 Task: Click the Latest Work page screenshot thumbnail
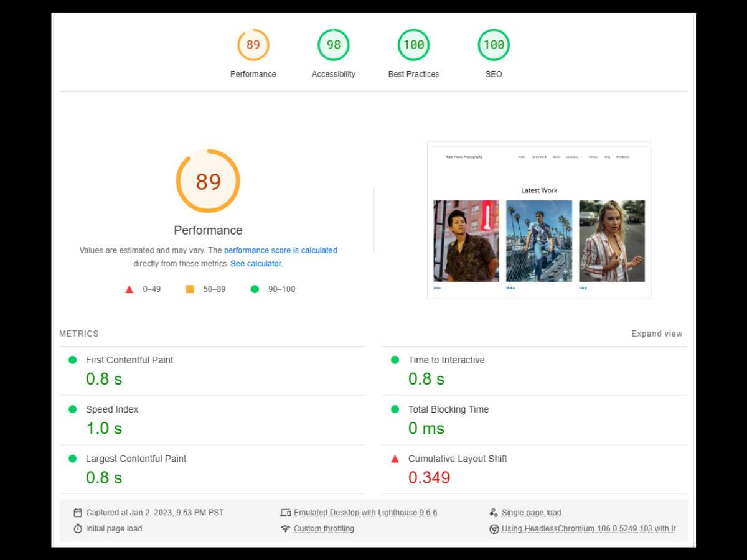[x=539, y=220]
